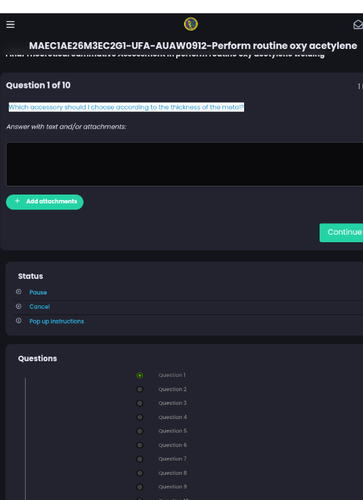Select the Question 3 radio indicator
The width and height of the screenshot is (363, 500).
[140, 403]
